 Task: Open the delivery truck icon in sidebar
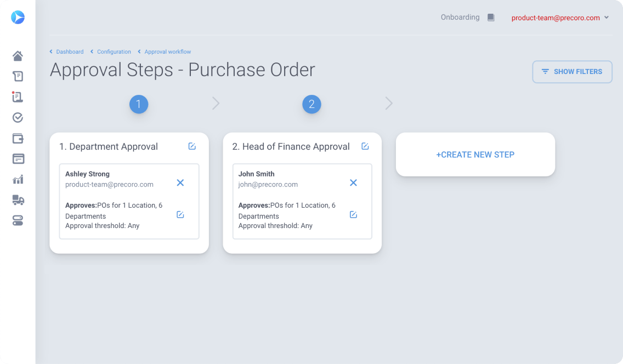click(x=18, y=200)
